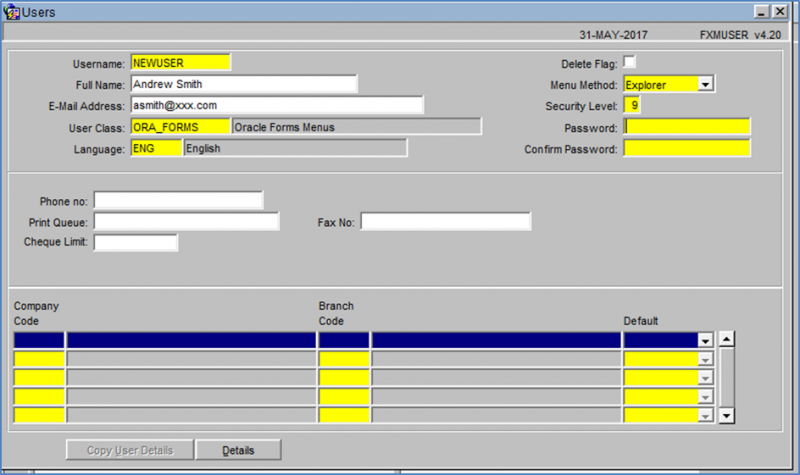Click the FXMUSER v4.20 version text
800x475 pixels.
point(740,35)
